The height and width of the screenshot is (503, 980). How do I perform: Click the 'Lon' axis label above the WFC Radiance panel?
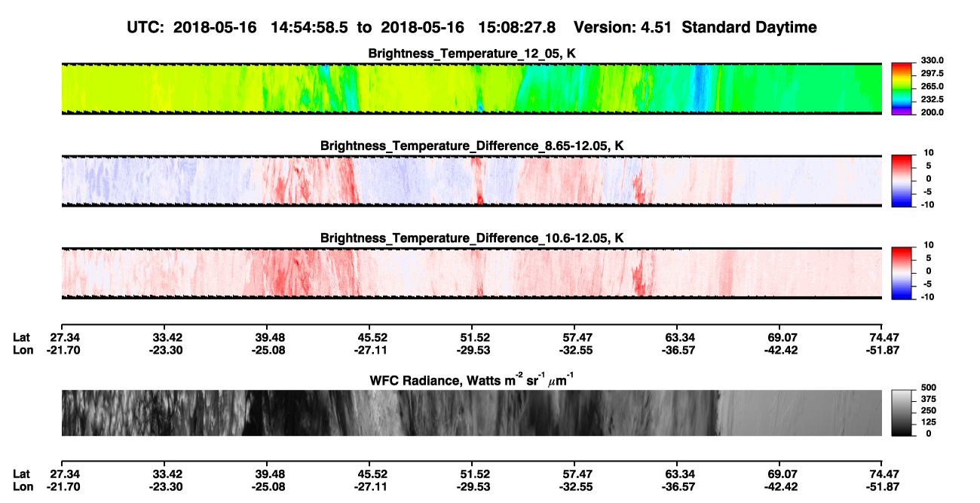[x=23, y=350]
